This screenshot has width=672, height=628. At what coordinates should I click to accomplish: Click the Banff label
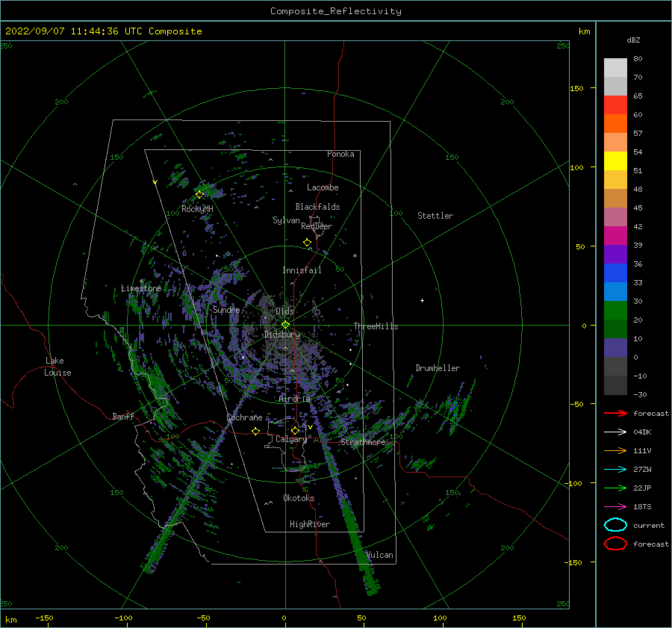point(123,416)
